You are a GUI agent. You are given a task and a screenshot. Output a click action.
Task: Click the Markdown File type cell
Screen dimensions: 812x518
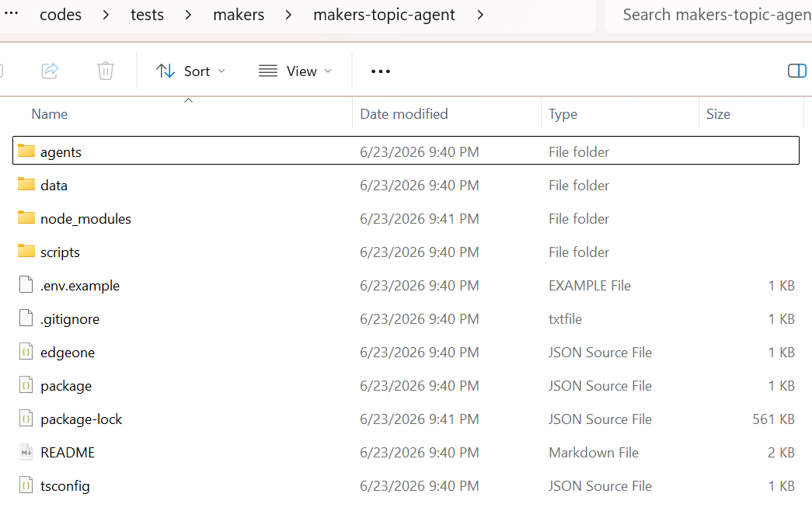[594, 453]
